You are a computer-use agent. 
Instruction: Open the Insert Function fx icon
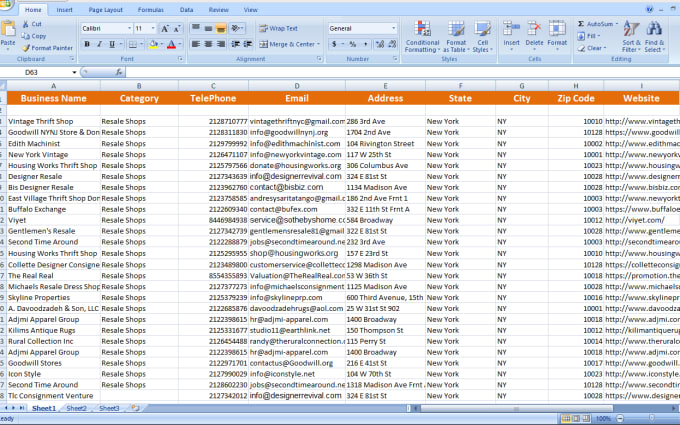click(119, 72)
